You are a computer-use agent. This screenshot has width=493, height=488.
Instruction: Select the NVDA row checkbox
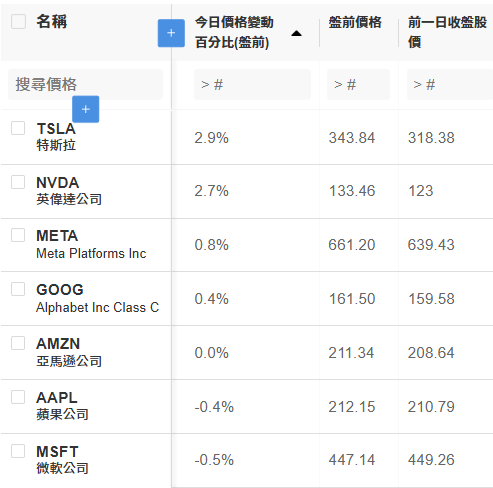point(18,182)
